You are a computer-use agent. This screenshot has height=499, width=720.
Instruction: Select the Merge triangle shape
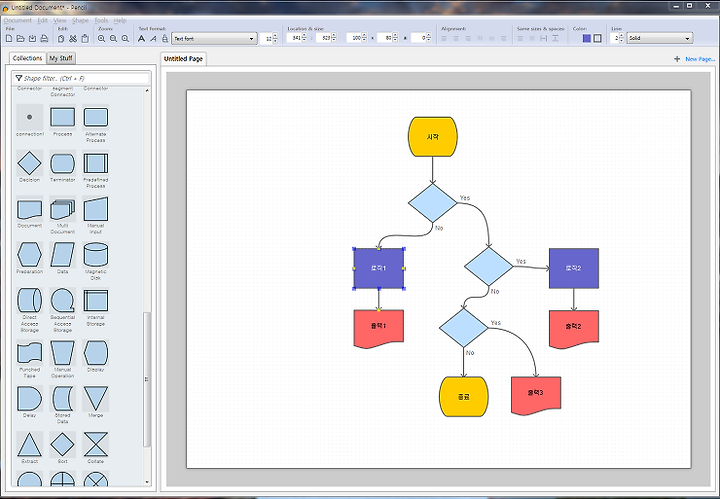tap(96, 398)
